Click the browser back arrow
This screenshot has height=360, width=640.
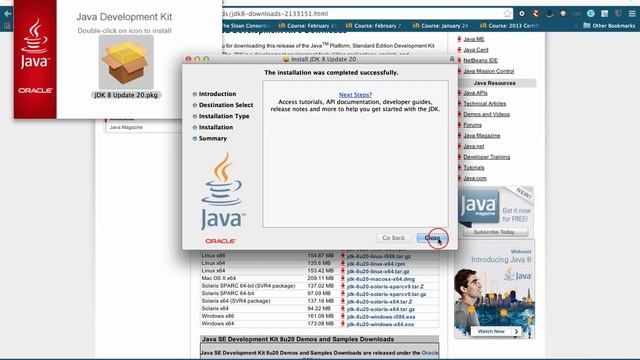[x=7, y=13]
